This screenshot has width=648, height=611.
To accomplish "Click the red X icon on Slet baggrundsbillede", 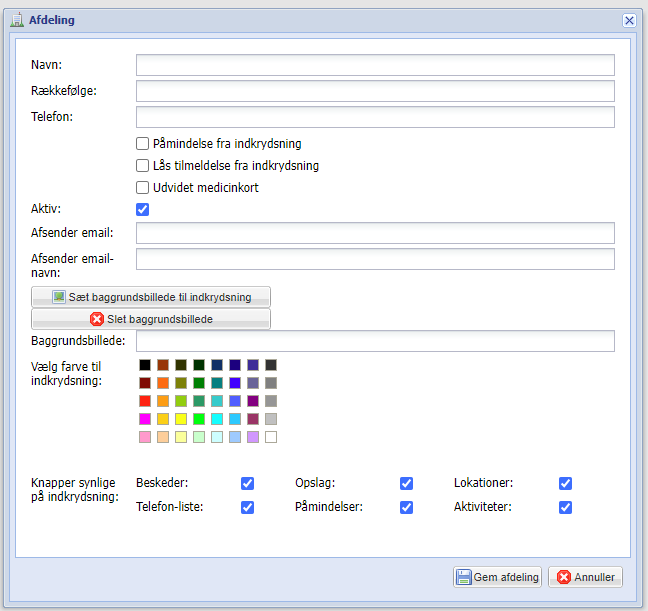I will tap(96, 319).
